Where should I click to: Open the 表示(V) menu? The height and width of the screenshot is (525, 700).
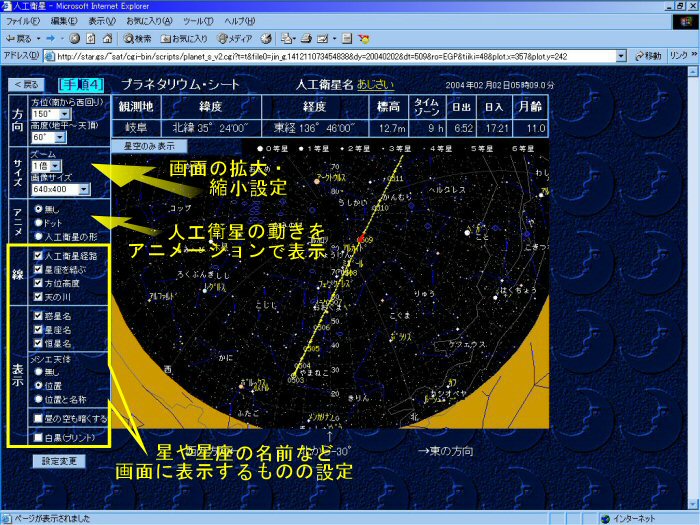[102, 21]
